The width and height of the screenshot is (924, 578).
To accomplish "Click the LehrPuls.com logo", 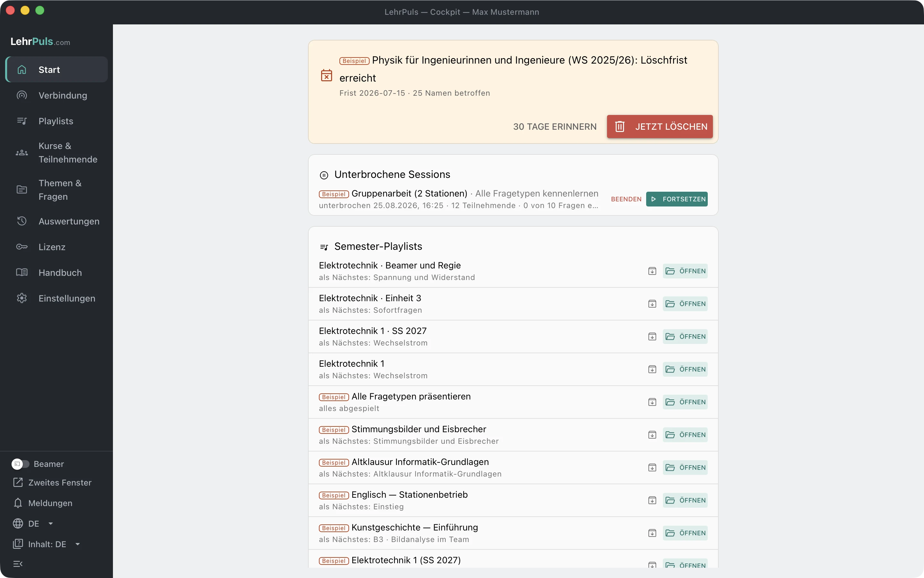I will tap(40, 41).
